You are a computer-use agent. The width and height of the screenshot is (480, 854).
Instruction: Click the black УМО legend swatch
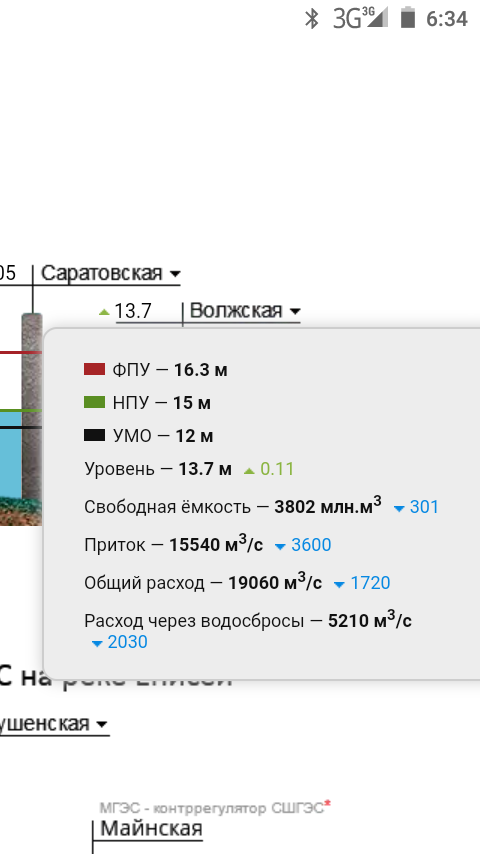pos(94,435)
